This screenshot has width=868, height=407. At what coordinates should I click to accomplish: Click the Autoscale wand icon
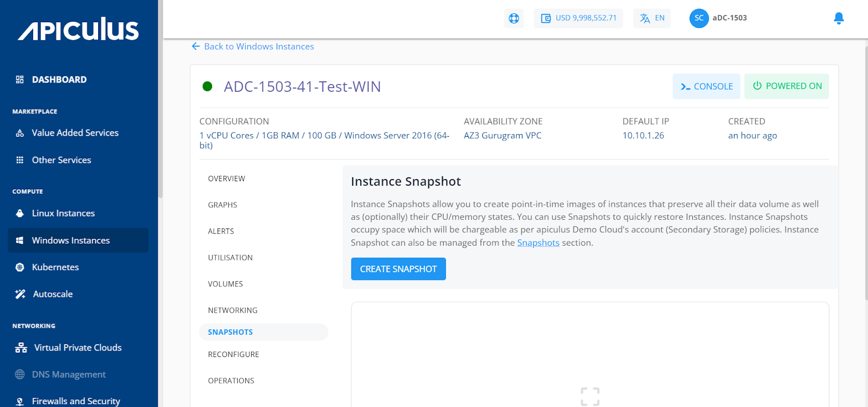(20, 294)
